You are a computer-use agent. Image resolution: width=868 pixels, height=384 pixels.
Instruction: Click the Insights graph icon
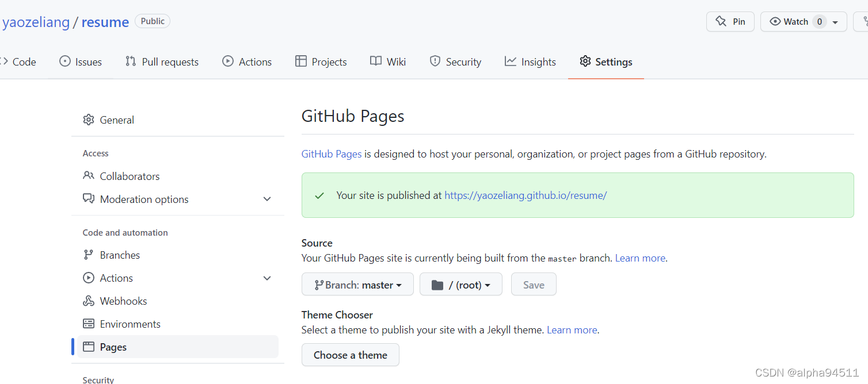tap(511, 61)
